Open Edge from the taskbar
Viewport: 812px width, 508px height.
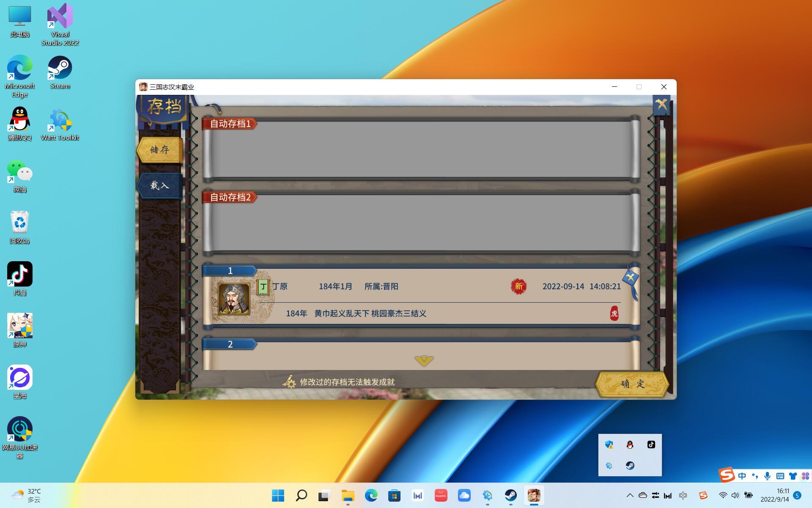click(x=371, y=495)
